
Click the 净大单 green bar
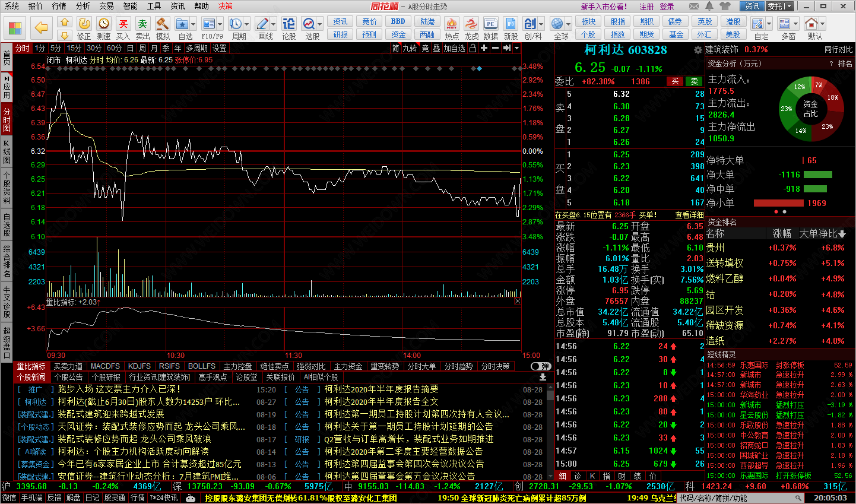pyautogui.click(x=817, y=175)
